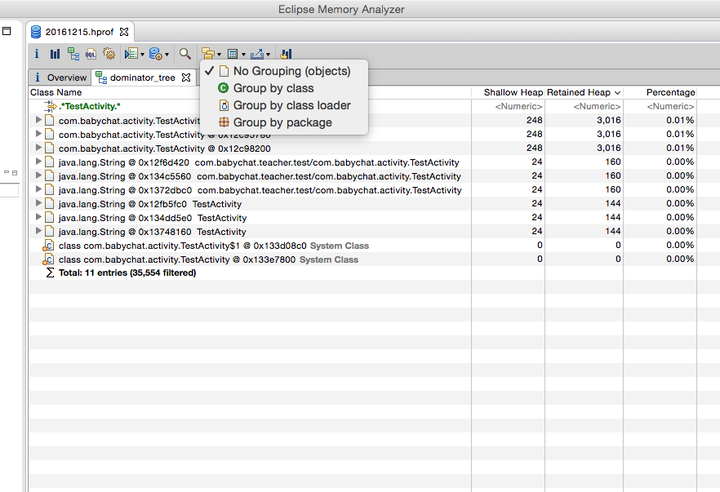Switch to the Overview tab
This screenshot has width=720, height=492.
coord(62,78)
